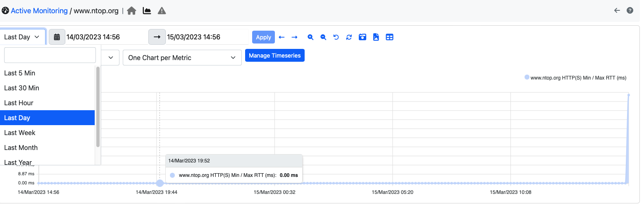
Task: Zoom in on the chart
Action: [310, 37]
